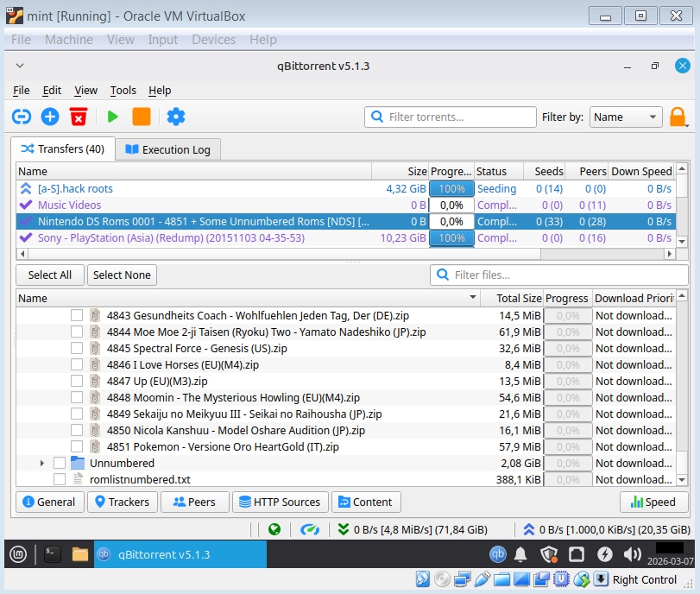Open the window menu chevron left of qBittorrent title

pos(20,66)
